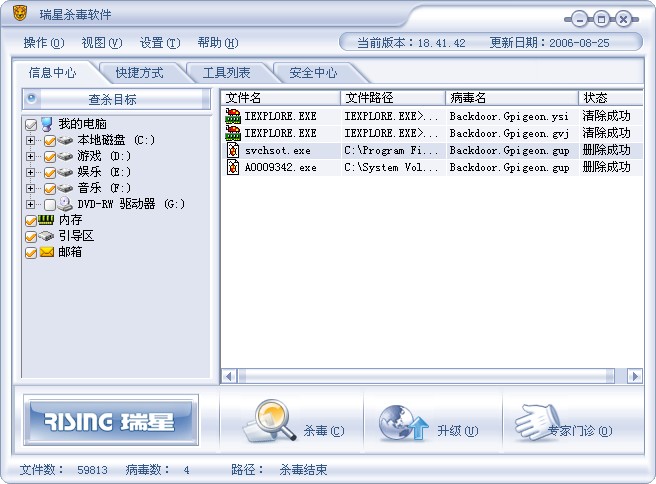656x484 pixels.
Task: Click the round dot icon beside 查杀目标
Action: click(31, 99)
